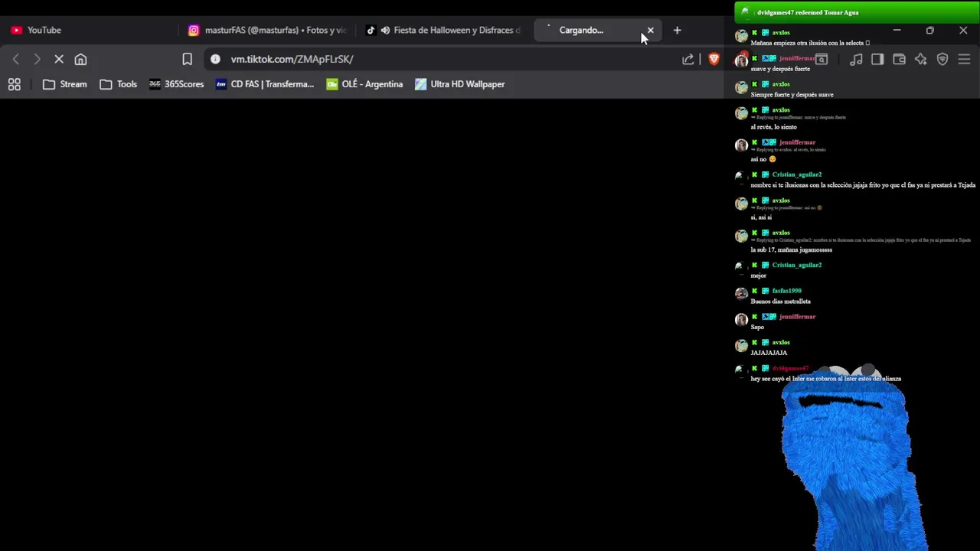
Task: Click chat message 'la sub 17, mañana jugamosssss'
Action: (x=791, y=249)
